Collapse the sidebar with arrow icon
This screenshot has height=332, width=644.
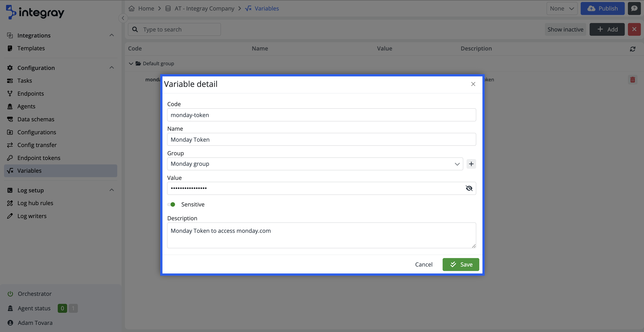tap(123, 18)
